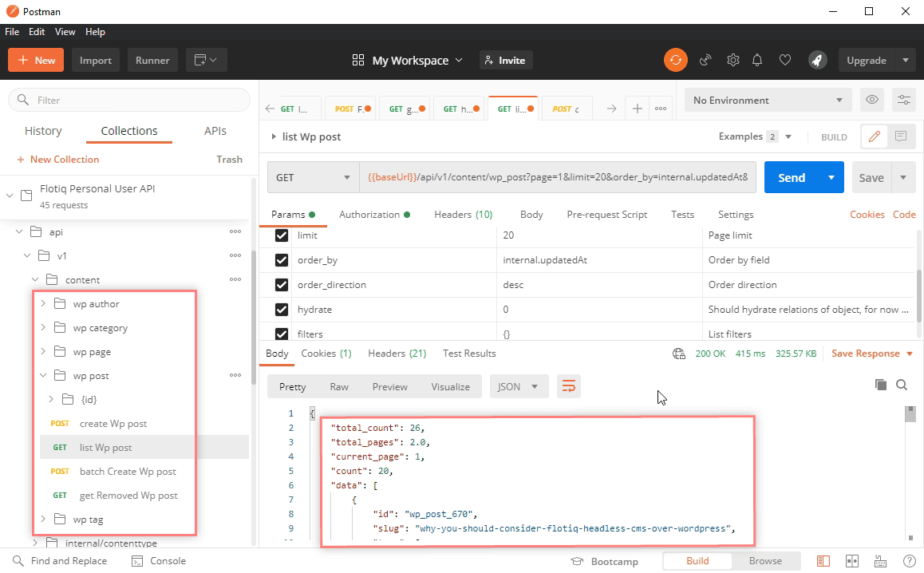Switch to the History tab
This screenshot has width=924, height=573.
click(43, 131)
